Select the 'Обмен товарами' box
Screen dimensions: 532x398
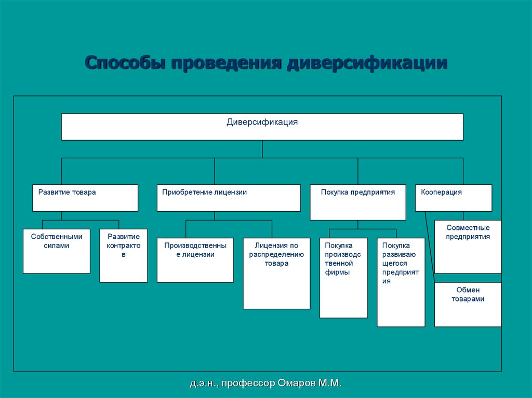(468, 305)
